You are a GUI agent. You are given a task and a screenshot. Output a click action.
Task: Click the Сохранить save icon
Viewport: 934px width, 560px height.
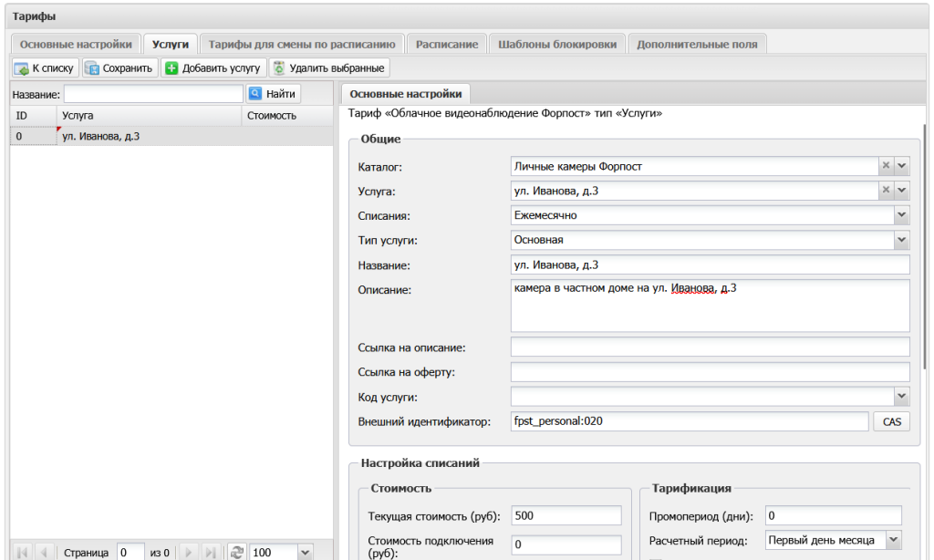pyautogui.click(x=92, y=68)
